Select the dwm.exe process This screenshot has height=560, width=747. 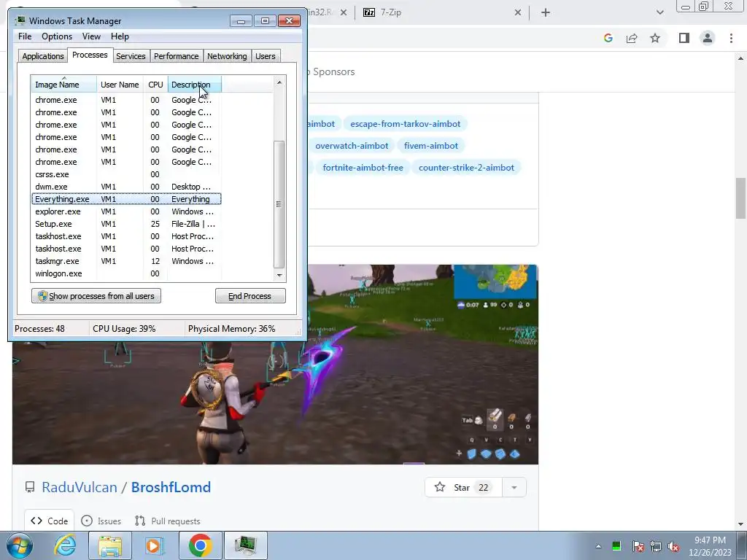tap(126, 187)
